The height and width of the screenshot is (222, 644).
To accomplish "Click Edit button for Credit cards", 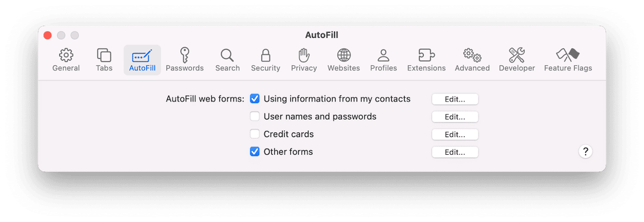I will tap(455, 135).
